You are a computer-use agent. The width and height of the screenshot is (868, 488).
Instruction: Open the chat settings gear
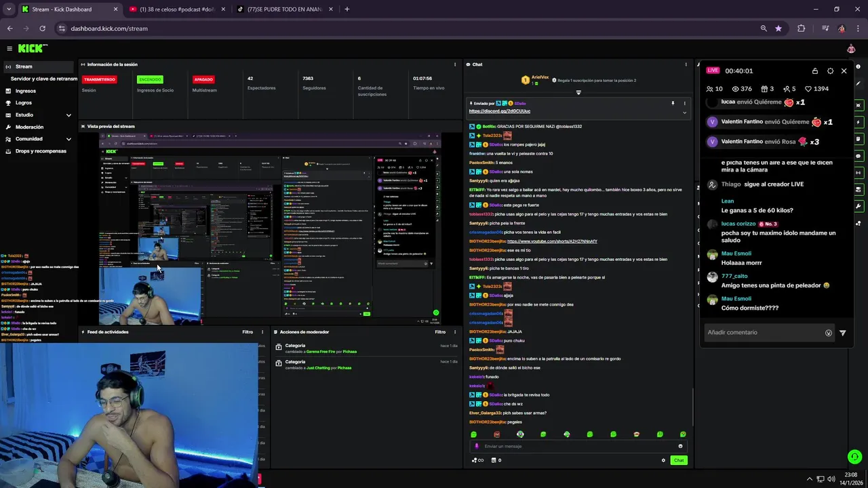point(663,460)
